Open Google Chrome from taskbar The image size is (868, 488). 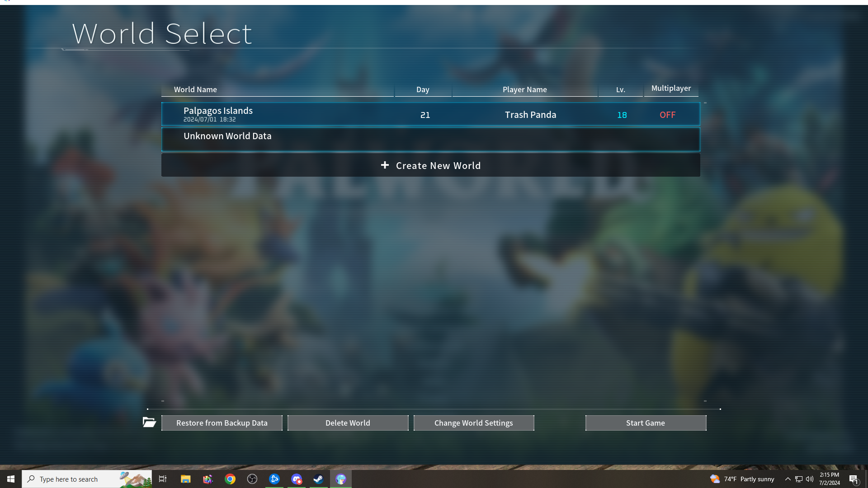pos(230,479)
